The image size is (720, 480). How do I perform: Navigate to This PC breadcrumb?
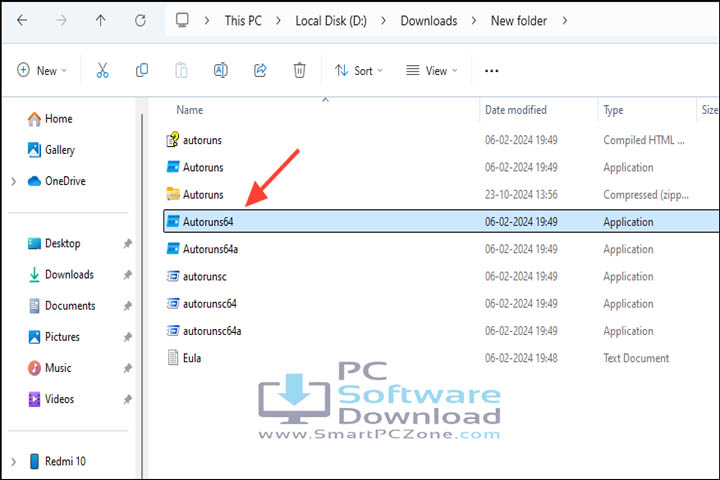(243, 21)
